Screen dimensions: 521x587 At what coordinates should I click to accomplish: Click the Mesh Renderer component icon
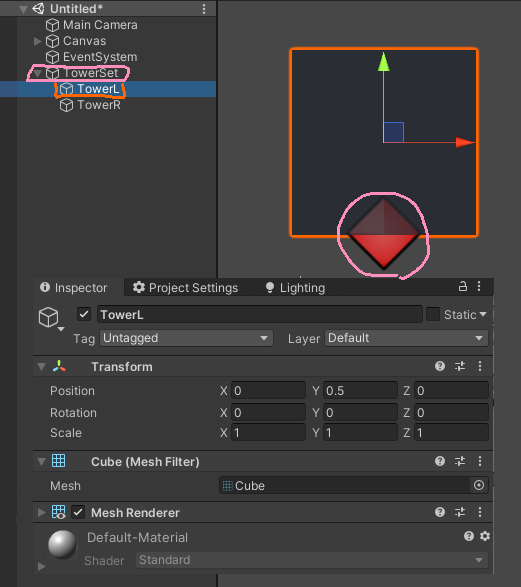(x=58, y=512)
